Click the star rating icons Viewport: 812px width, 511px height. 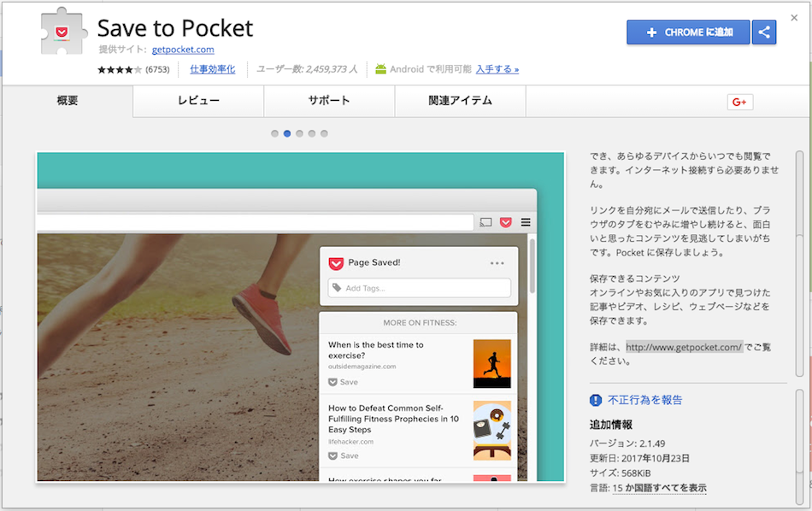click(x=119, y=69)
